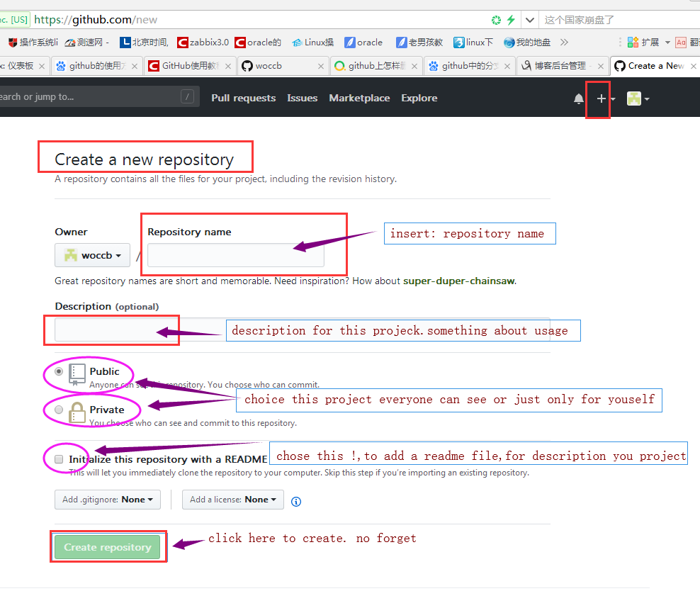Open the extensions dropdown arrow
This screenshot has width=700, height=591.
click(667, 43)
